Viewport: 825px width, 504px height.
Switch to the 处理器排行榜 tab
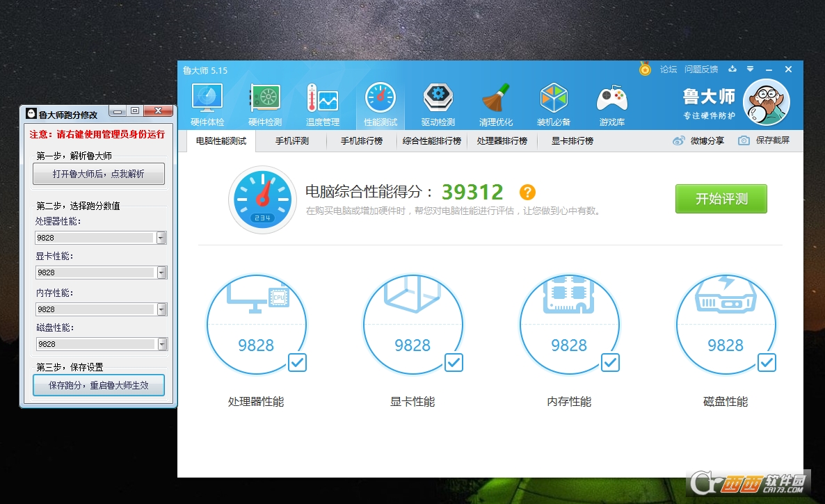(x=502, y=141)
